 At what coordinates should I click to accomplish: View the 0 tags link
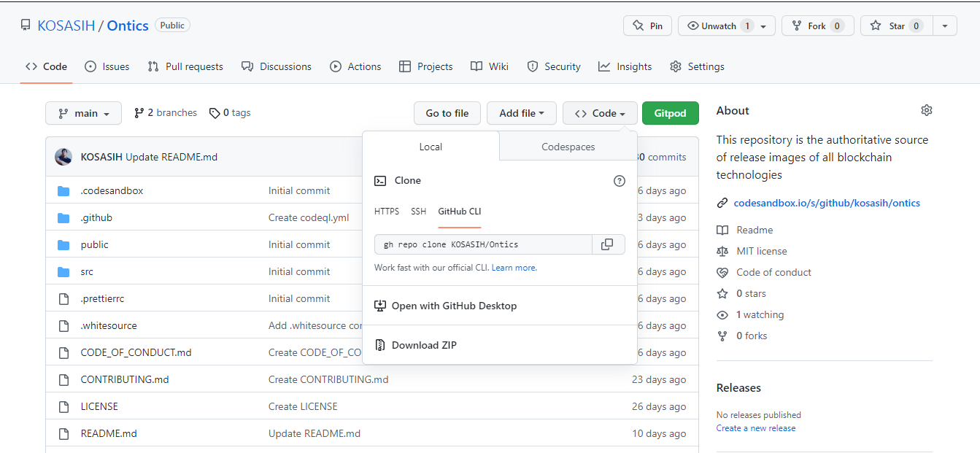coord(230,113)
